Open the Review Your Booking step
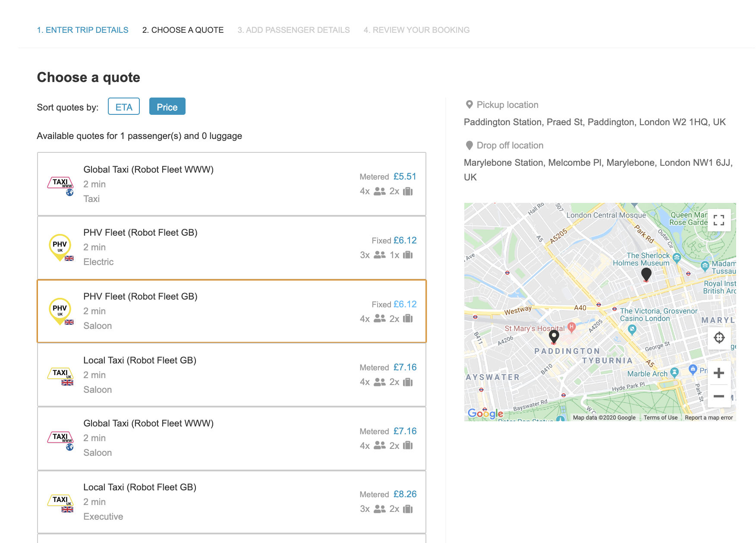This screenshot has height=543, width=756. (x=416, y=30)
